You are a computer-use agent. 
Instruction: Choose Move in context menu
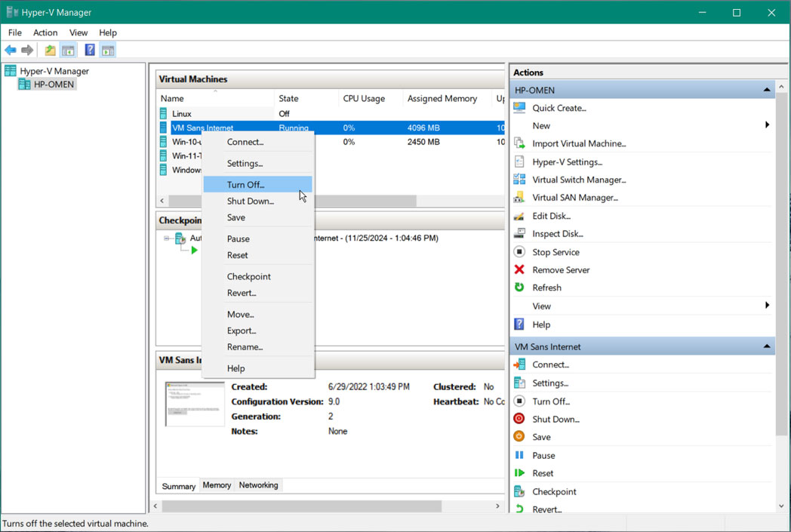258,314
